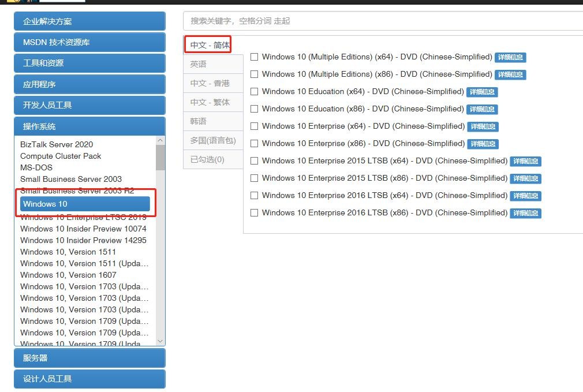
Task: Tick the Windows 10 Education x86 checkbox
Action: pyautogui.click(x=254, y=109)
